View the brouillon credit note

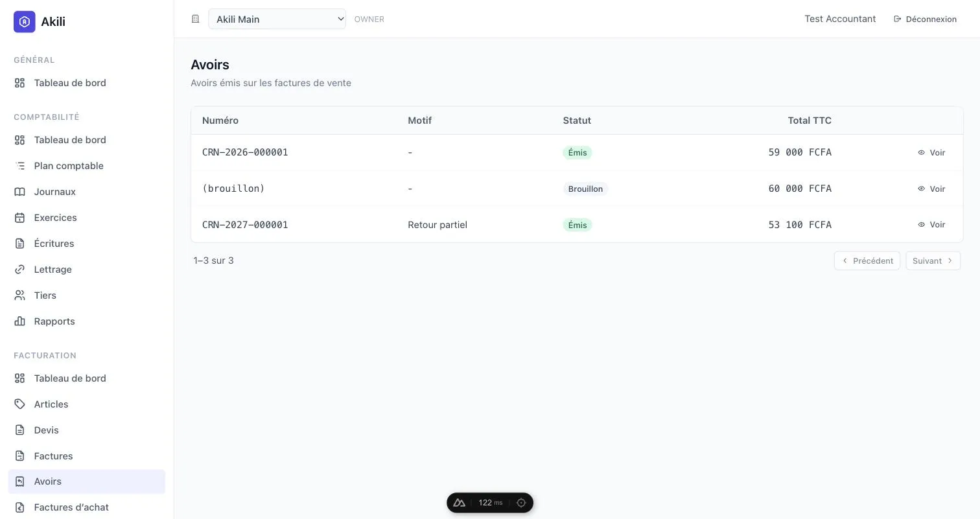point(931,189)
